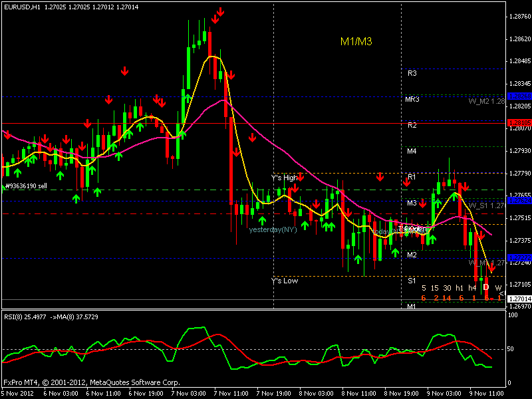Select the Y's Low label
The height and width of the screenshot is (399, 532).
tap(285, 281)
